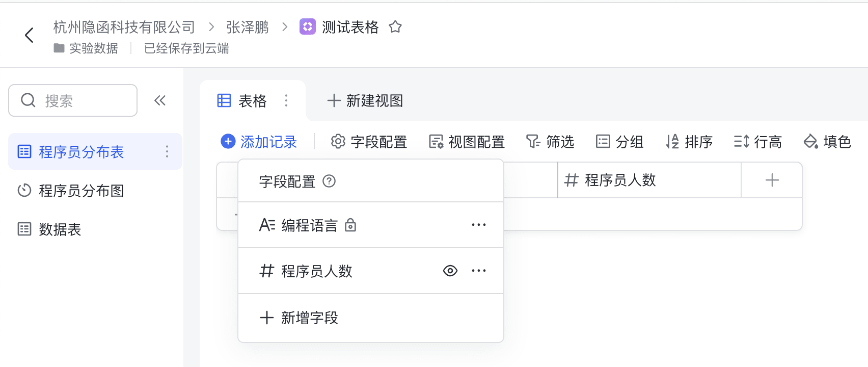The image size is (868, 367).
Task: Open the 表格 view kebab menu
Action: click(x=286, y=101)
